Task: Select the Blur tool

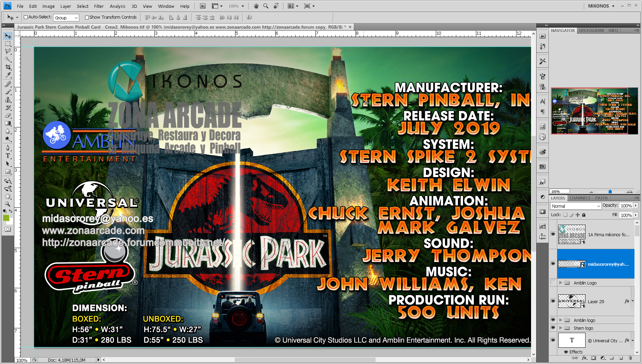Action: pos(8,131)
